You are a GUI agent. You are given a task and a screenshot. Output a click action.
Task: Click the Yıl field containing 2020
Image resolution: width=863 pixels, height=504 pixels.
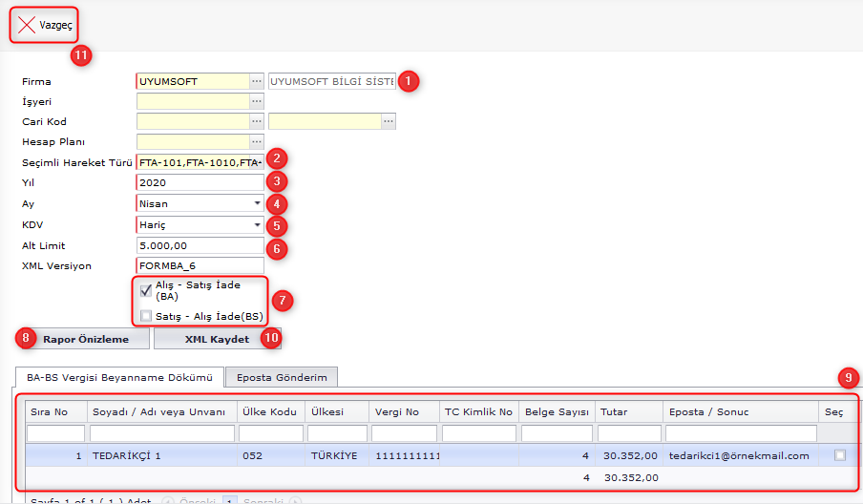tap(199, 182)
